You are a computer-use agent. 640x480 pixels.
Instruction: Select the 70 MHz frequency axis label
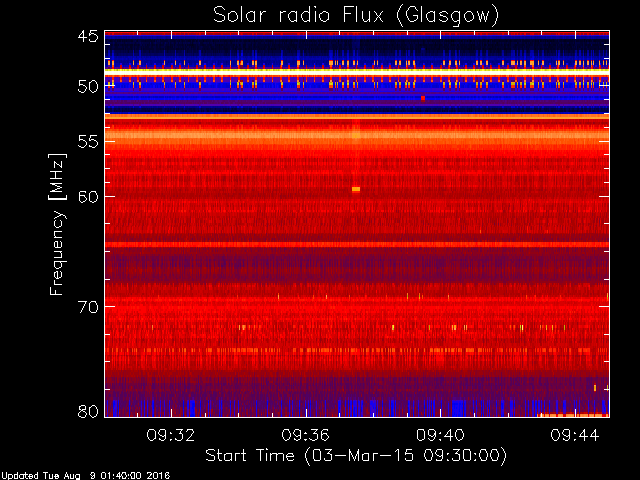[x=88, y=307]
